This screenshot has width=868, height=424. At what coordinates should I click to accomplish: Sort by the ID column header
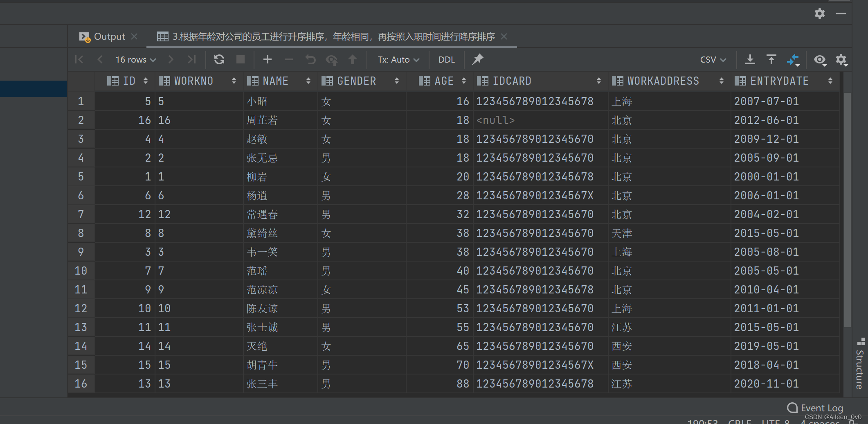coord(125,81)
